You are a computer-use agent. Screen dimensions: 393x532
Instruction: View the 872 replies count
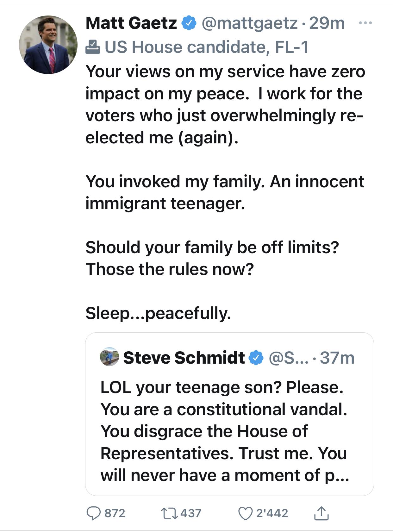tap(115, 513)
